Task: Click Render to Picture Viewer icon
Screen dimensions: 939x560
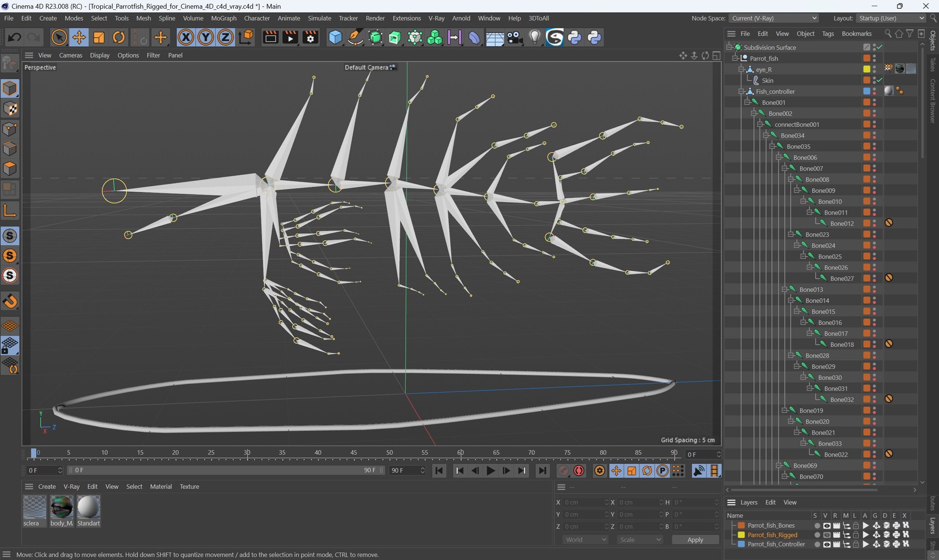Action: click(291, 37)
